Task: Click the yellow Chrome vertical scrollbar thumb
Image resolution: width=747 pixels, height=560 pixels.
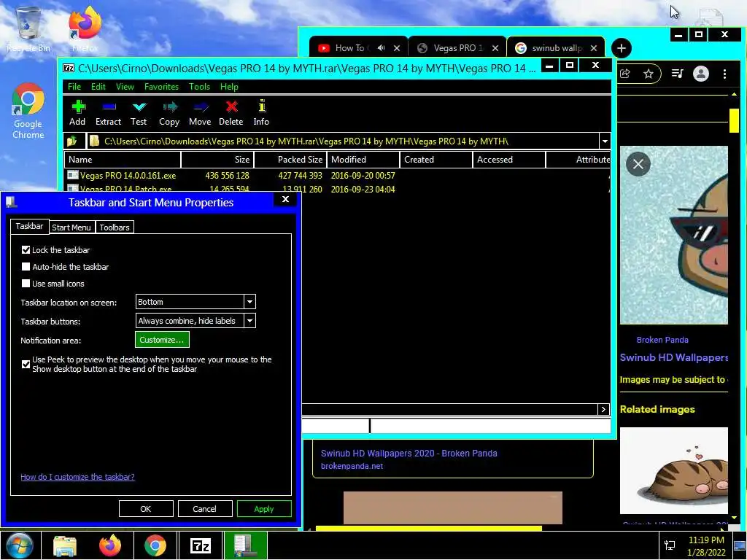Action: [734, 121]
